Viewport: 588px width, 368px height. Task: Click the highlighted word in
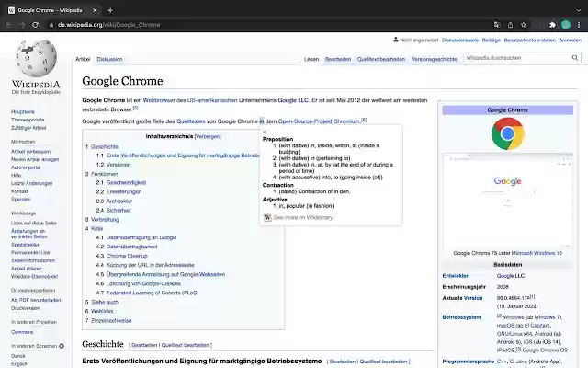261,121
